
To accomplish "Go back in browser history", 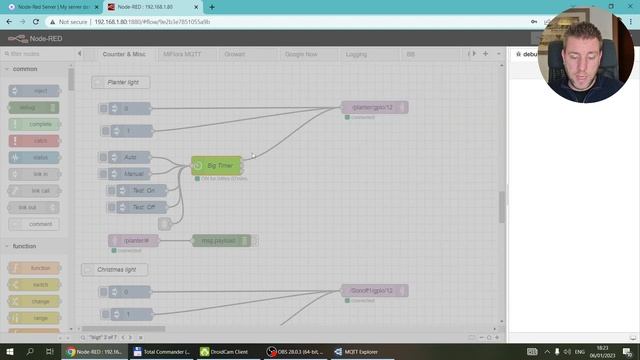I will click(x=9, y=22).
